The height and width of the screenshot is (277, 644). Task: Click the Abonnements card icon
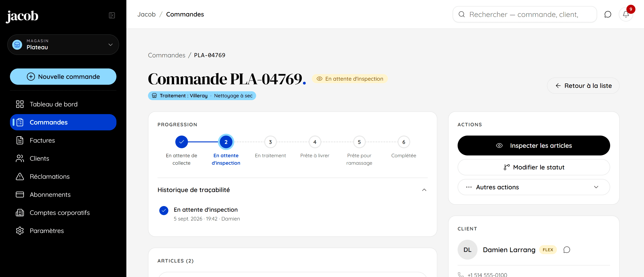[x=20, y=195]
